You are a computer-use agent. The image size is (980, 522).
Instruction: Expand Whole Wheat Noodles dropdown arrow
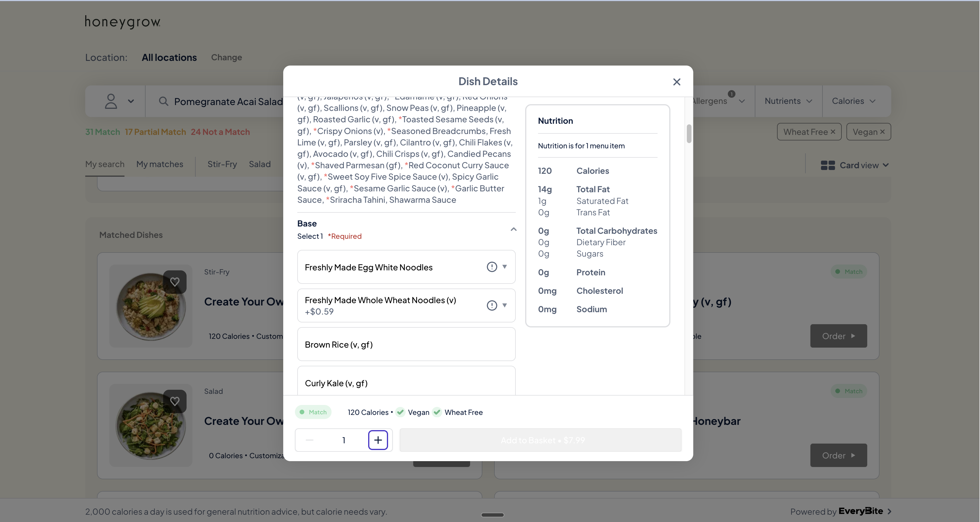(504, 305)
